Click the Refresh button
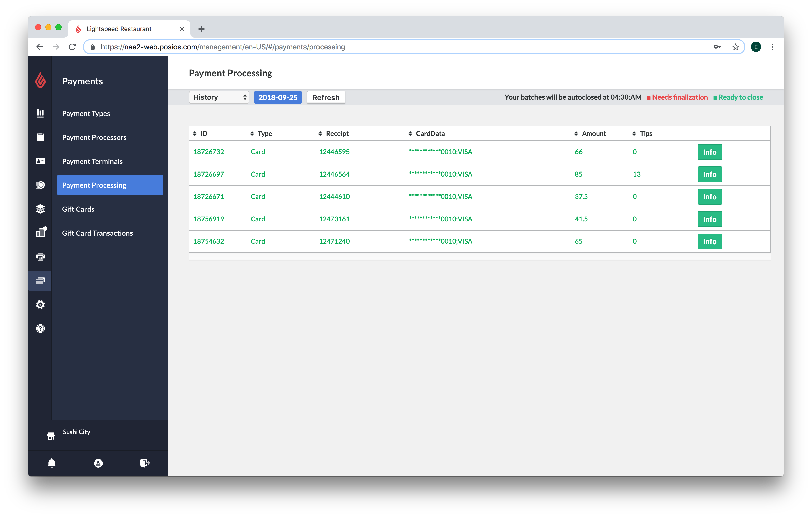812x517 pixels. [326, 97]
